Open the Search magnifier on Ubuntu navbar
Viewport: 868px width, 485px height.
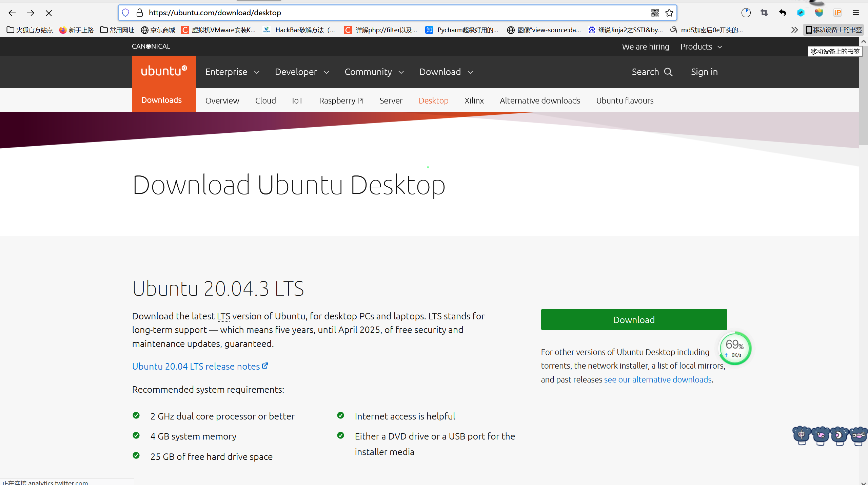[652, 72]
